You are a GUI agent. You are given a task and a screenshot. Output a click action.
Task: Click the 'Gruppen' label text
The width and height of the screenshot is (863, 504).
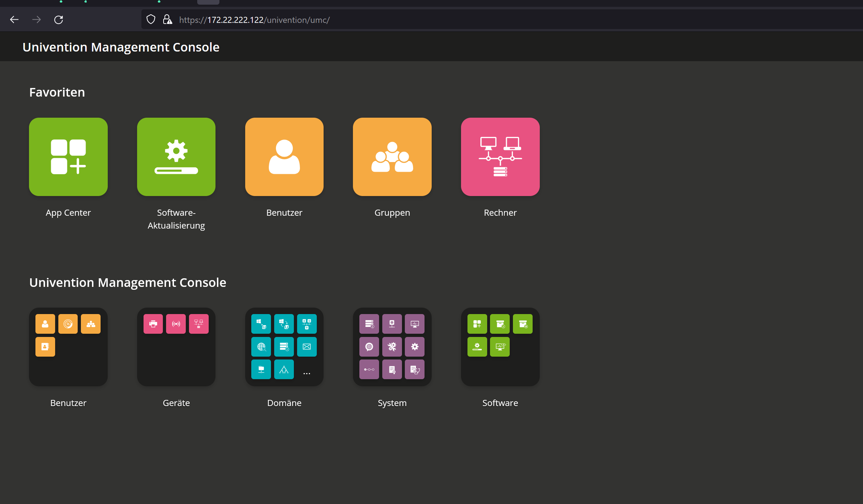point(392,213)
